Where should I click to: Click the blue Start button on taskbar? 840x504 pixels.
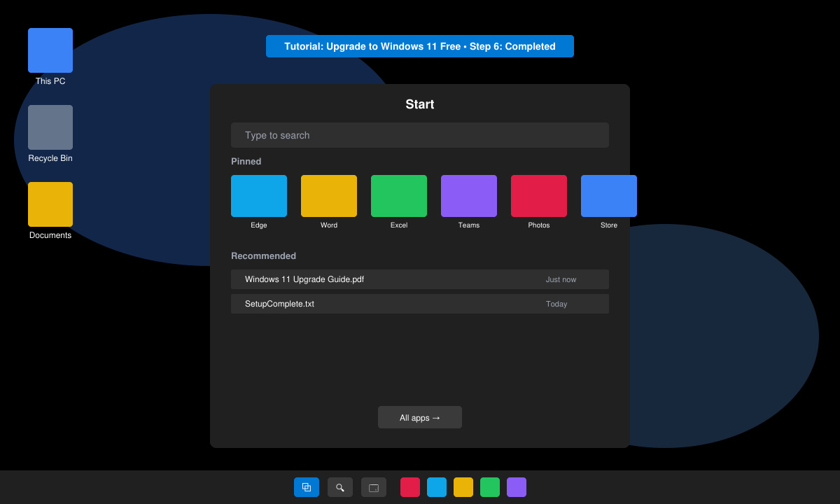[307, 487]
